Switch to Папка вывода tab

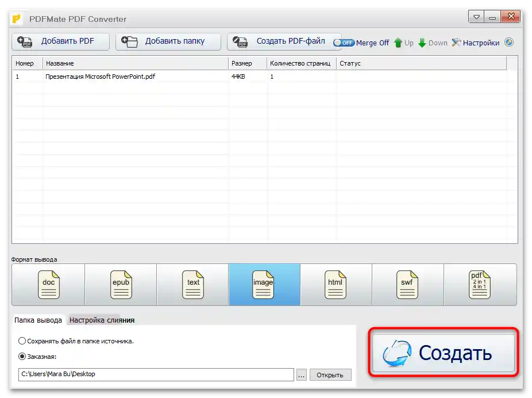click(x=38, y=320)
